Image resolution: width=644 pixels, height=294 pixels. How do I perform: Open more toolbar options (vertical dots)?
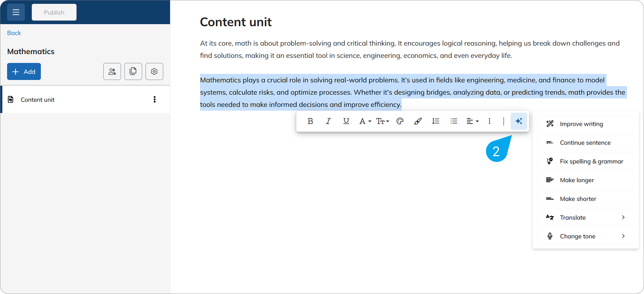point(489,121)
